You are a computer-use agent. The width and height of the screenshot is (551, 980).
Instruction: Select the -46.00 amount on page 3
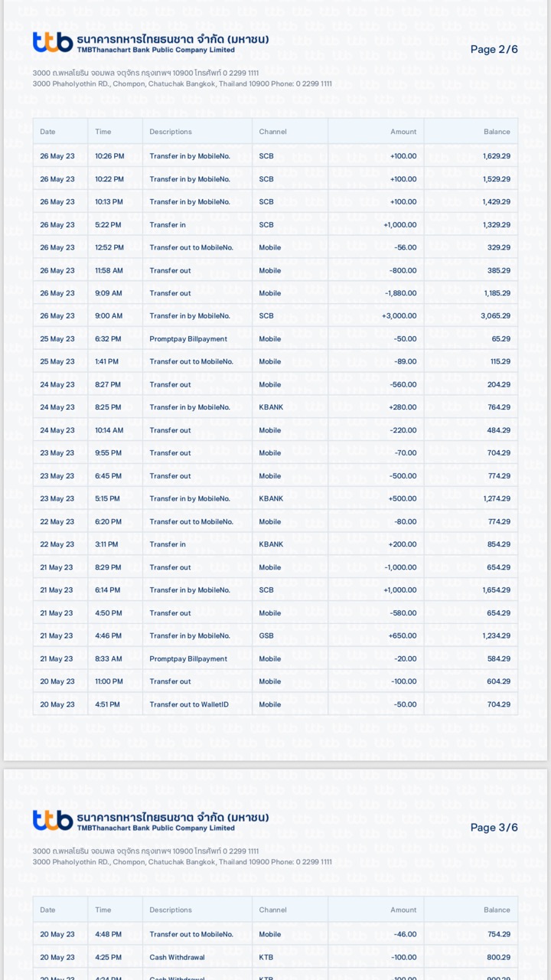click(405, 934)
